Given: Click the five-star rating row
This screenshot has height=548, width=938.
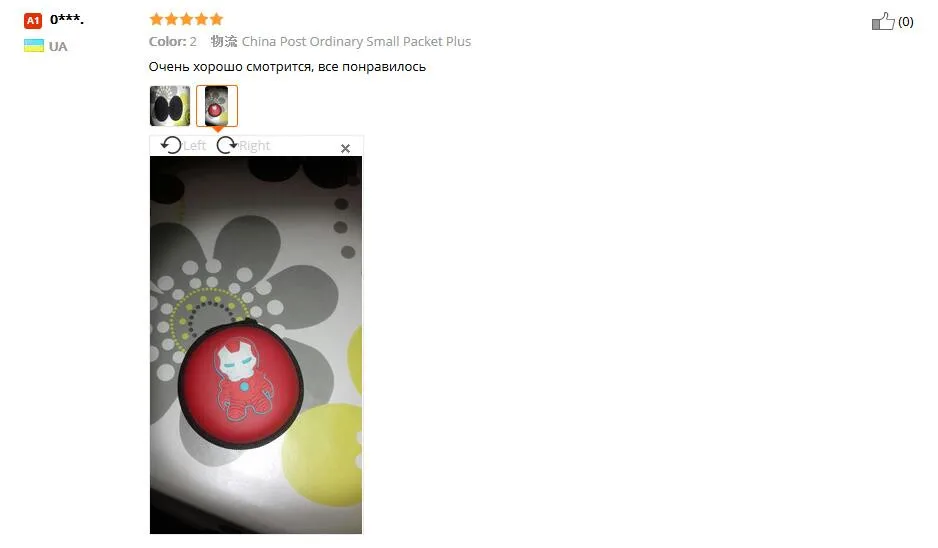Looking at the screenshot, I should tap(186, 19).
